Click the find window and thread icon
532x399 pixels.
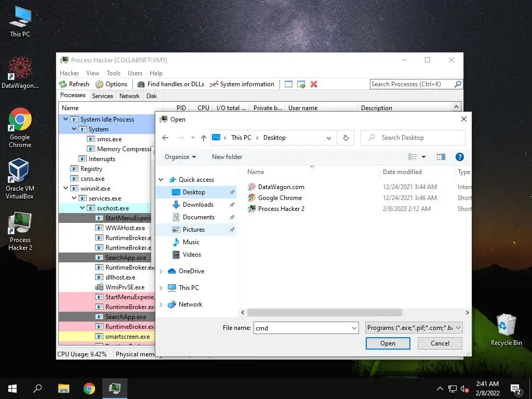tap(301, 84)
